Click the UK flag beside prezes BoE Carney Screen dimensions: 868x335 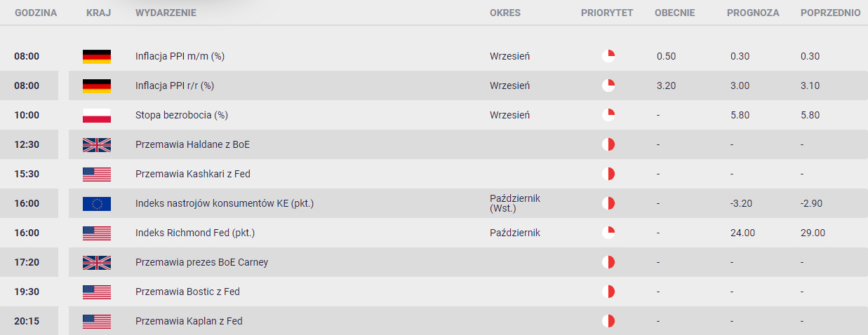point(97,263)
